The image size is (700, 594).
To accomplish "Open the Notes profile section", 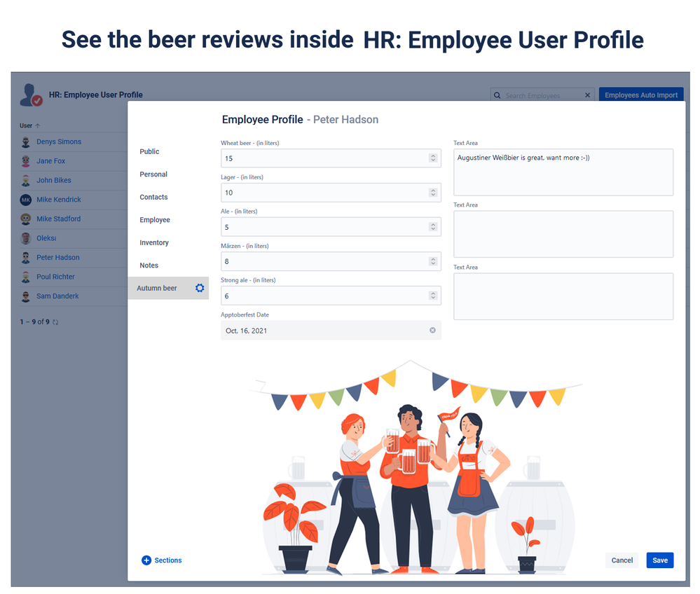I will tap(149, 265).
